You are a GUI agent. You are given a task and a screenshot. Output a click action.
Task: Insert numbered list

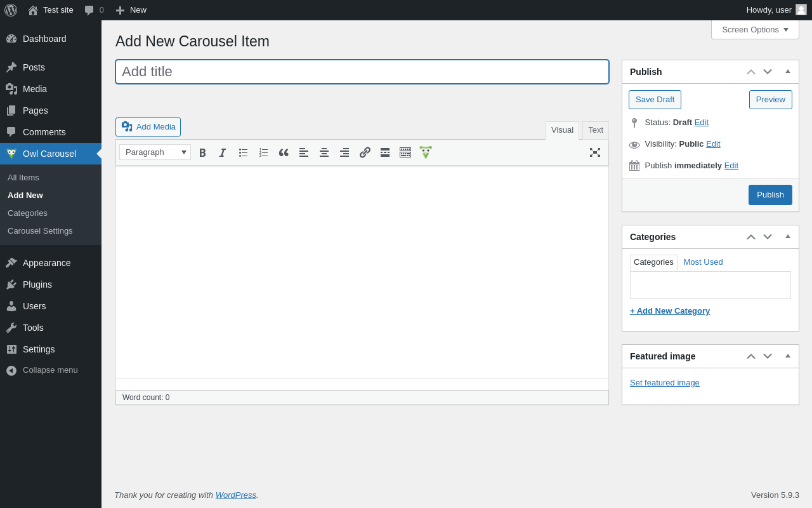pyautogui.click(x=263, y=152)
